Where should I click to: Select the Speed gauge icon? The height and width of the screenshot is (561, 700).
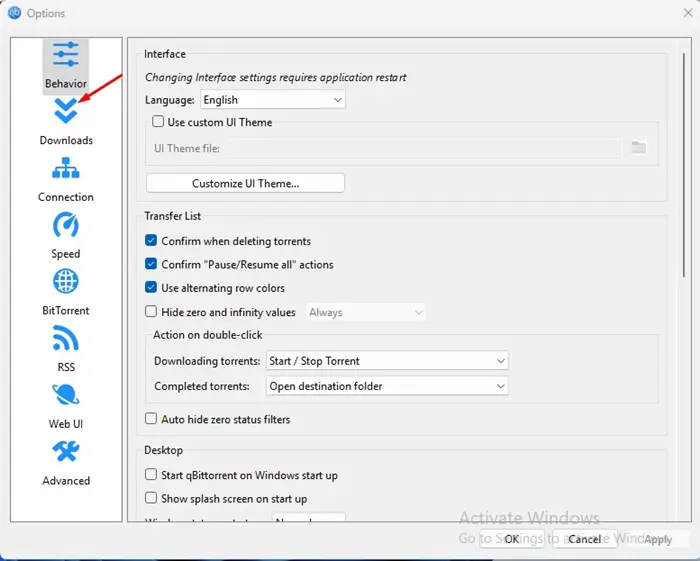[66, 224]
